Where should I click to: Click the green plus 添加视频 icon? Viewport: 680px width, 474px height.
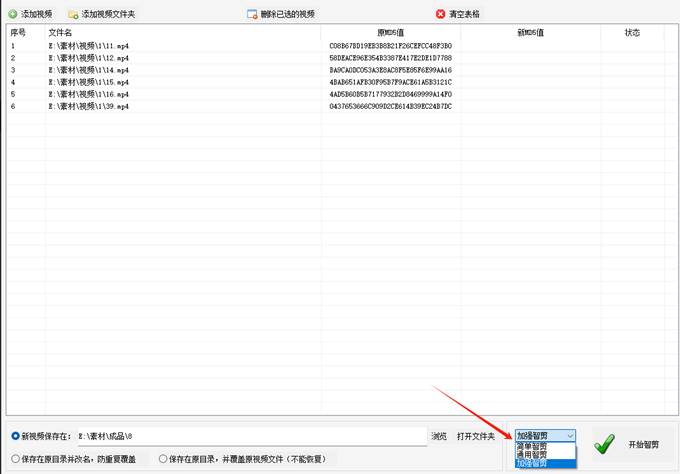point(13,14)
